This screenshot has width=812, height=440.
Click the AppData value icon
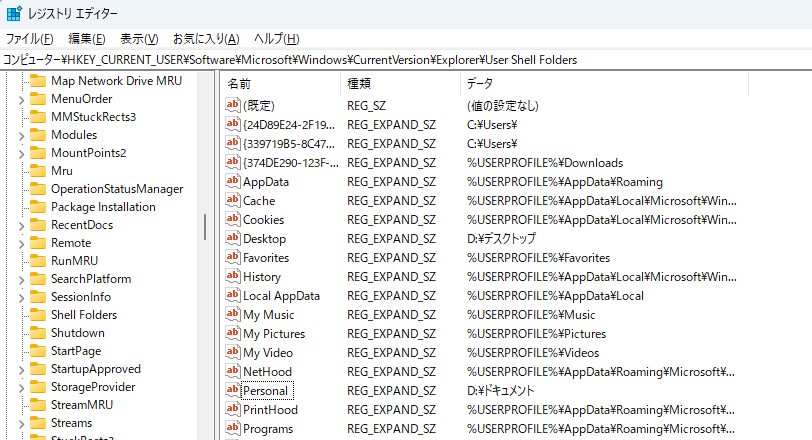point(233,181)
